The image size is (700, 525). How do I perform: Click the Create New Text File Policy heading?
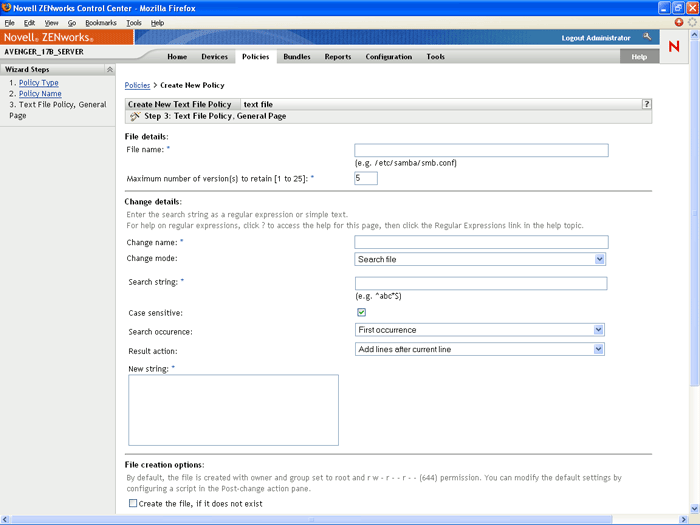[x=179, y=104]
